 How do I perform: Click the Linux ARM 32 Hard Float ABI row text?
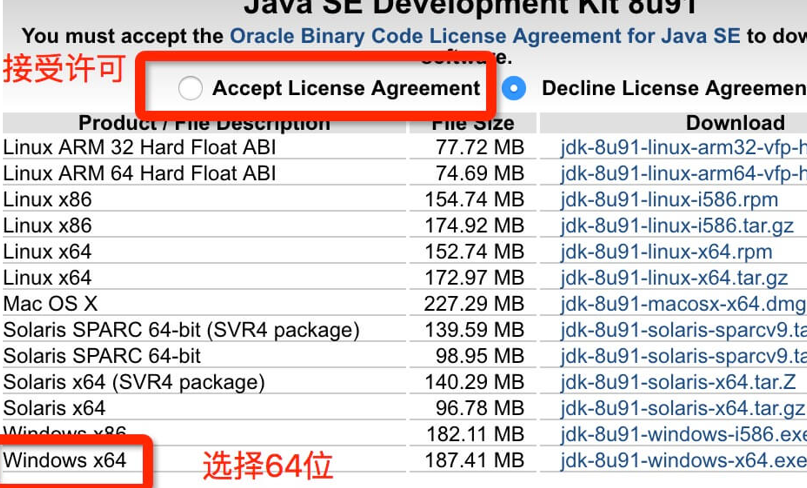[139, 148]
